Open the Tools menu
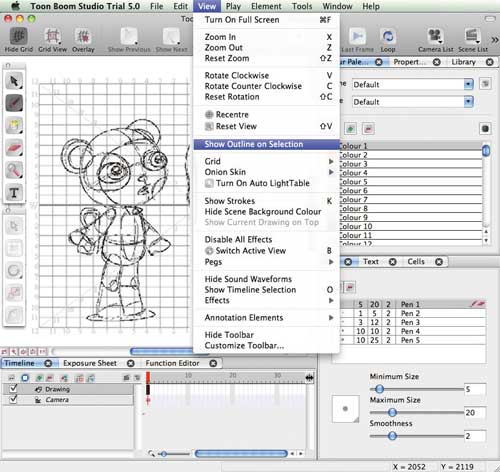The image size is (500, 472). click(x=302, y=6)
